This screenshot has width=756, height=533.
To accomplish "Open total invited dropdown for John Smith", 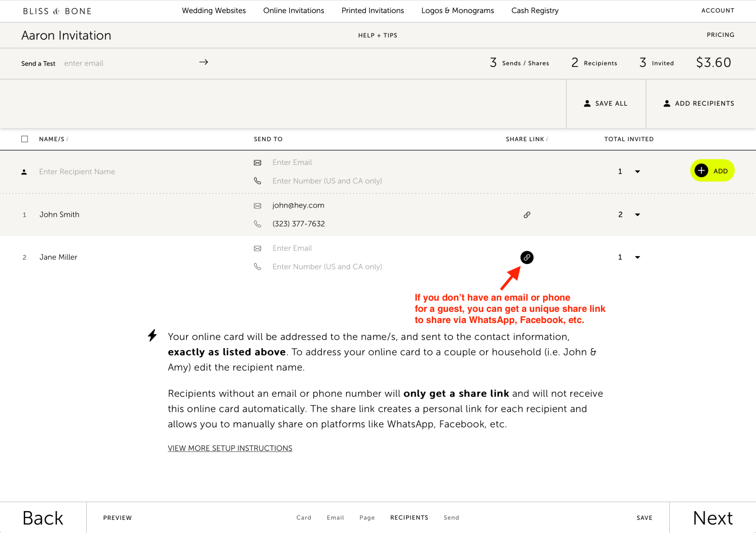I will pos(637,215).
